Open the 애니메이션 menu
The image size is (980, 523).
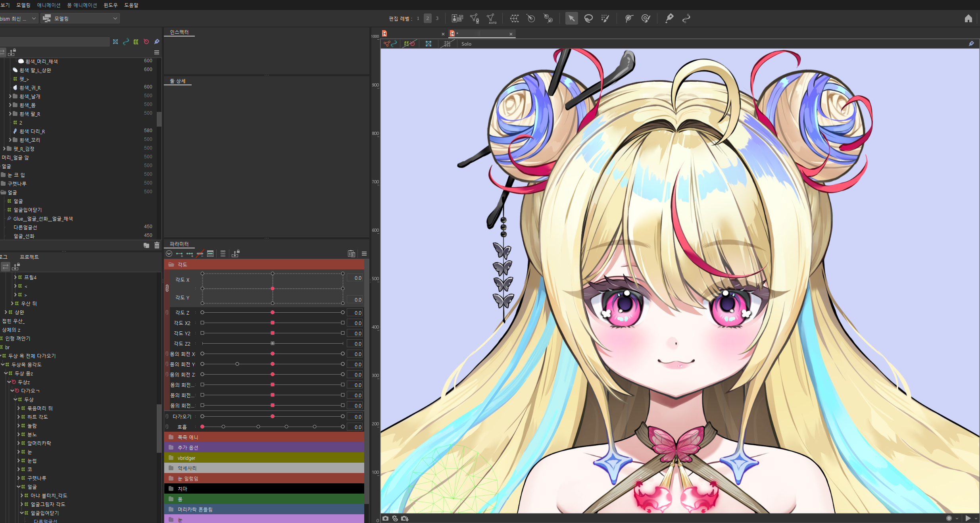tap(49, 5)
